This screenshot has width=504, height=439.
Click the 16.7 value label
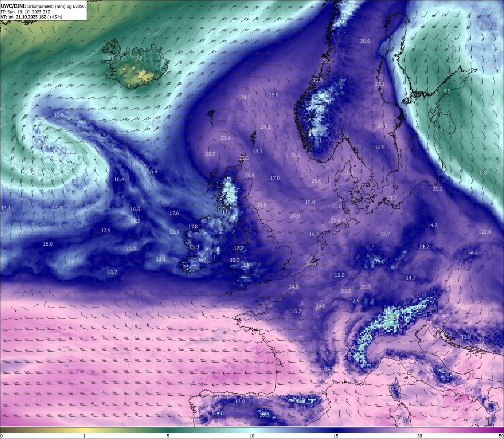296,311
